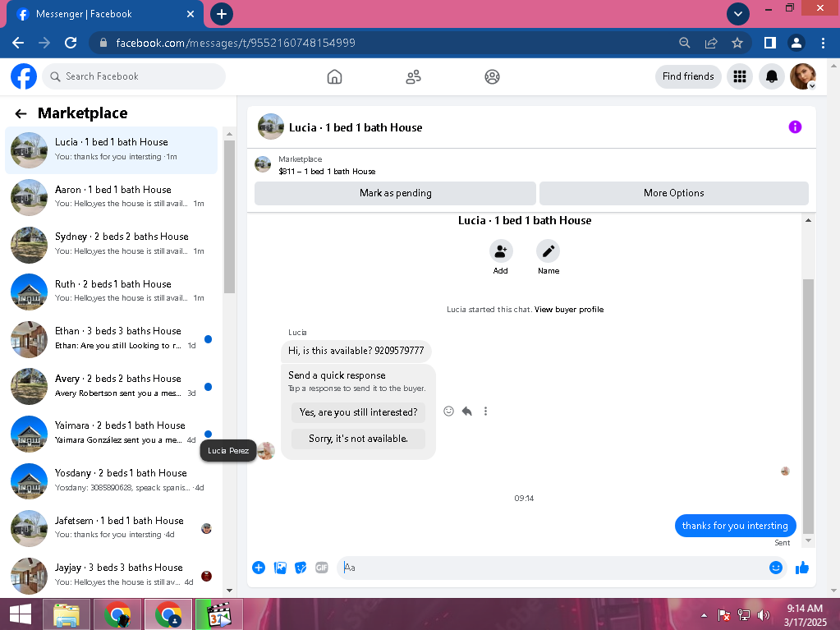Open more options for Lucia's message
840x630 pixels.
pyautogui.click(x=485, y=411)
